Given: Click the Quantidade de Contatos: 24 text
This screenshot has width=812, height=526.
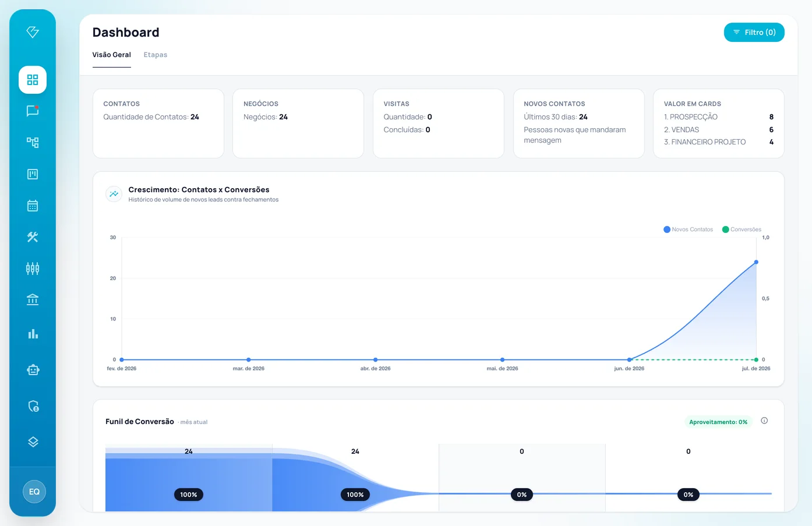Looking at the screenshot, I should coord(151,117).
